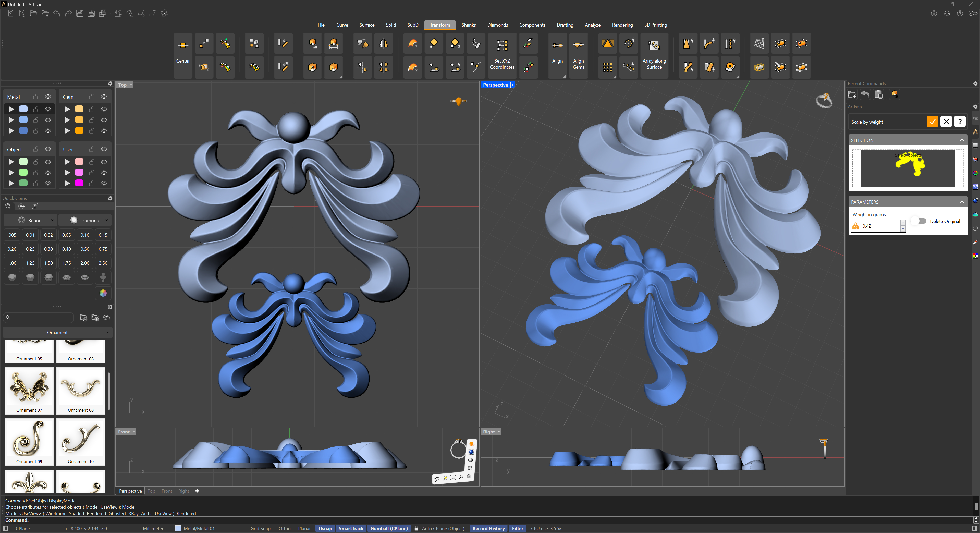
Task: Switch to the Diamonds ribbon tab
Action: coord(497,25)
